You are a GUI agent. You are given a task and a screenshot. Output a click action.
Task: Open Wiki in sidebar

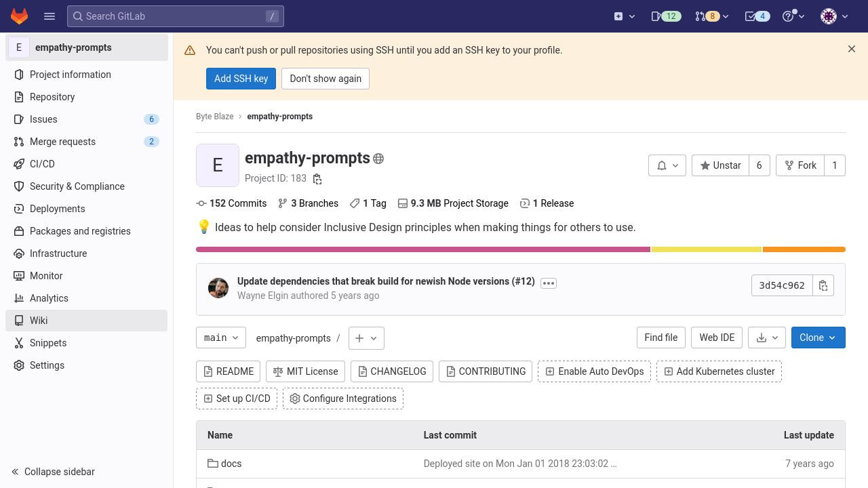tap(87, 321)
